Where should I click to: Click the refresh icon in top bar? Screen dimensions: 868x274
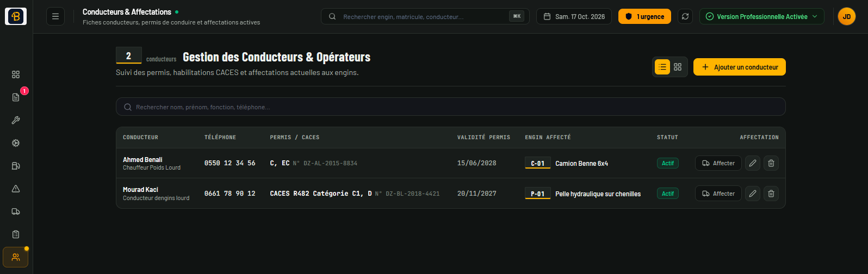685,16
